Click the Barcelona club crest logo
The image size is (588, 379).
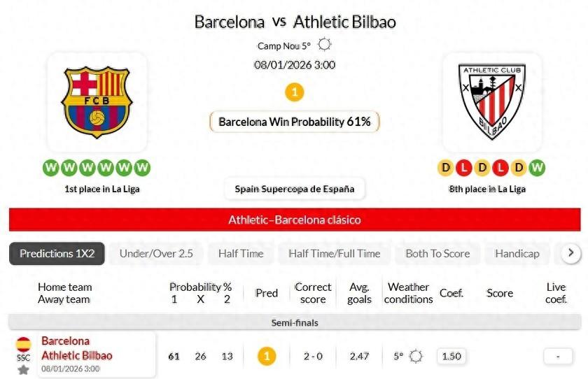pos(97,101)
